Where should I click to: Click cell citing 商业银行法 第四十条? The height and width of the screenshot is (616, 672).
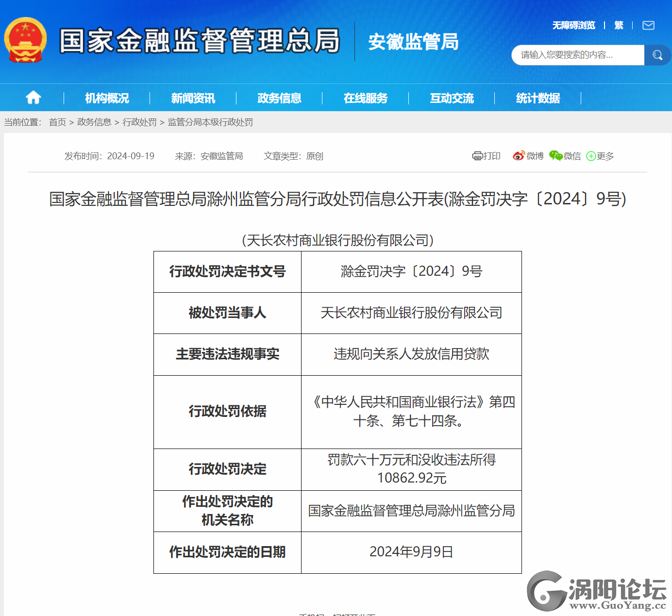(411, 412)
